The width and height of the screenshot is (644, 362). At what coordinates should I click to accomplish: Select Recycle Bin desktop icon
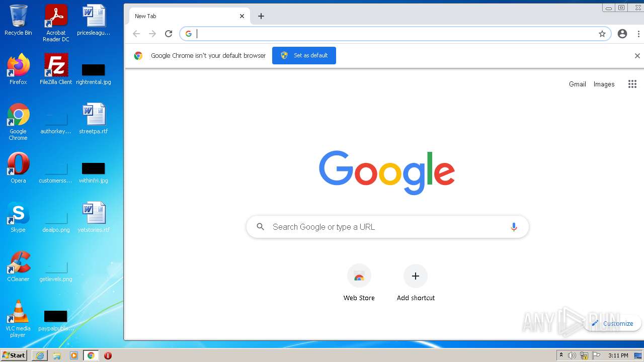click(18, 21)
